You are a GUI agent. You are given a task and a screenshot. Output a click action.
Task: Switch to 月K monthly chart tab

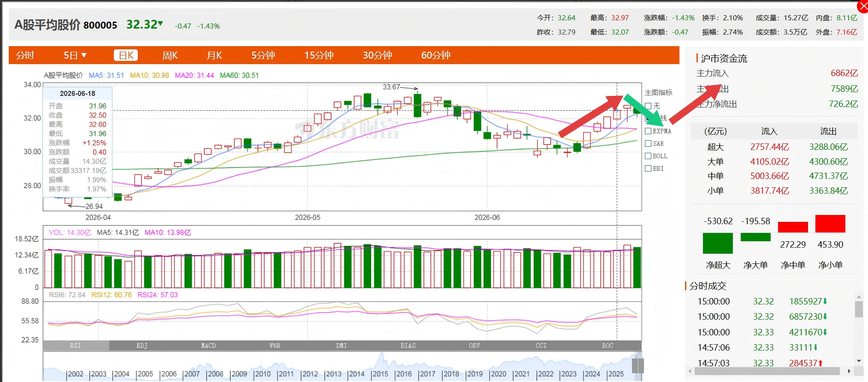(x=214, y=55)
